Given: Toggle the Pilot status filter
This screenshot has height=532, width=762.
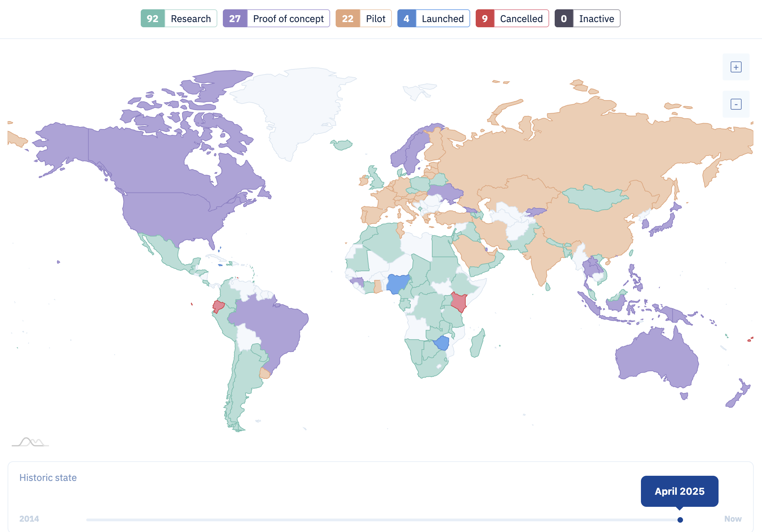Looking at the screenshot, I should [x=363, y=19].
